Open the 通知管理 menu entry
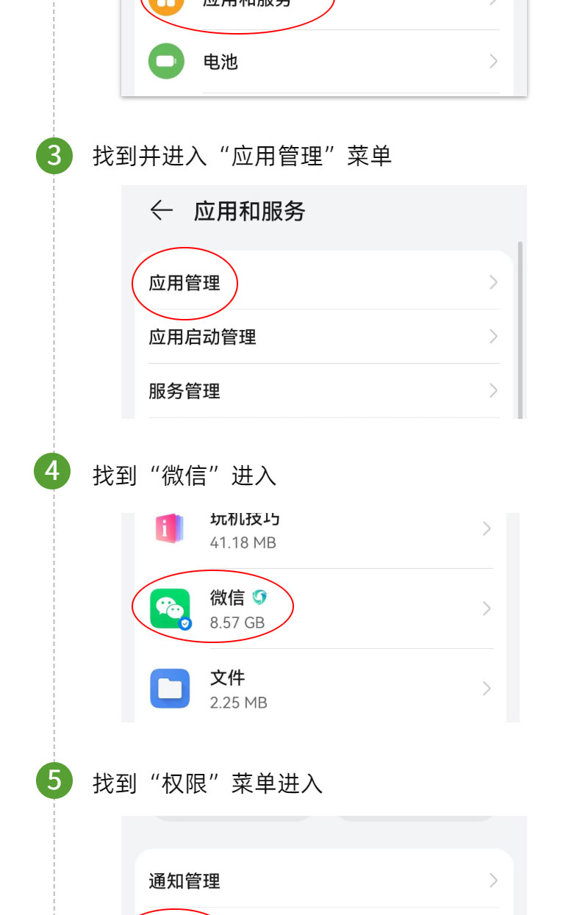This screenshot has width=588, height=915. [324, 880]
